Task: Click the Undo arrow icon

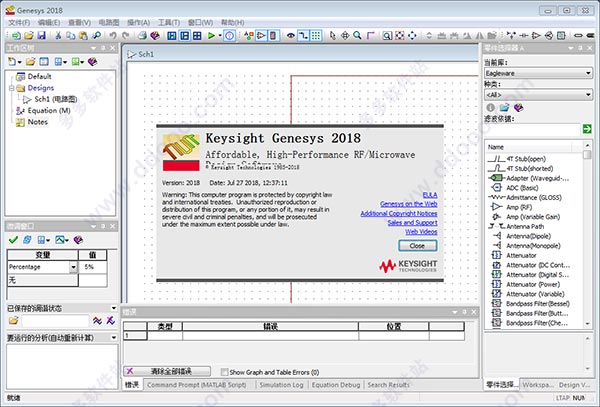Action: tap(113, 36)
